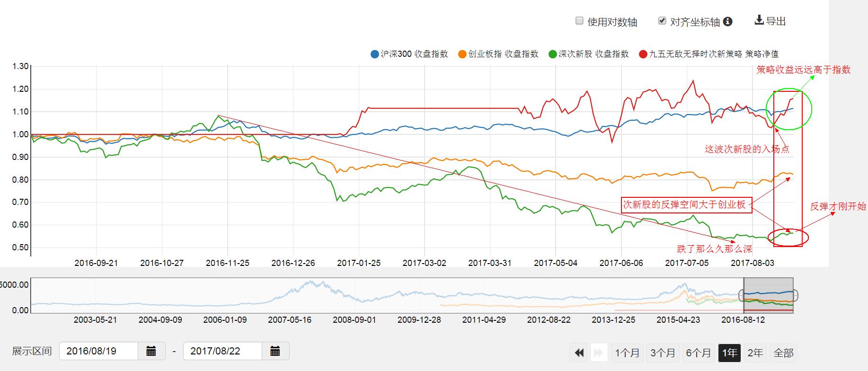Select the 1个月 range
Image resolution: width=868 pixels, height=371 pixels.
[x=627, y=353]
